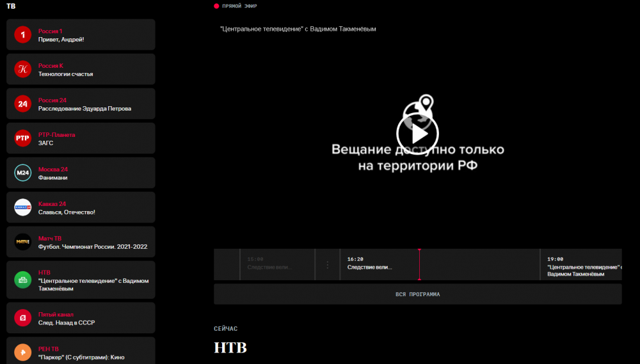Click the geo-restriction message in the player
The height and width of the screenshot is (364, 640).
click(x=417, y=157)
